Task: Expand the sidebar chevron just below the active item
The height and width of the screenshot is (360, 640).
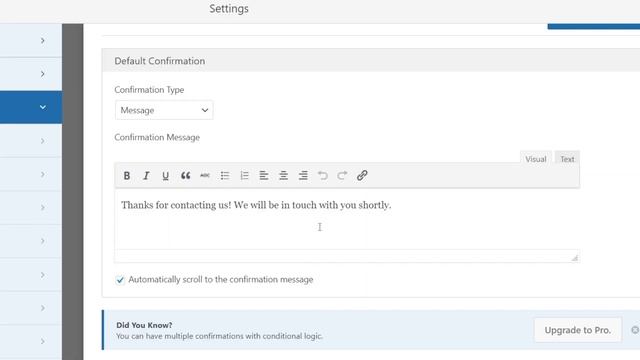Action: [42, 141]
